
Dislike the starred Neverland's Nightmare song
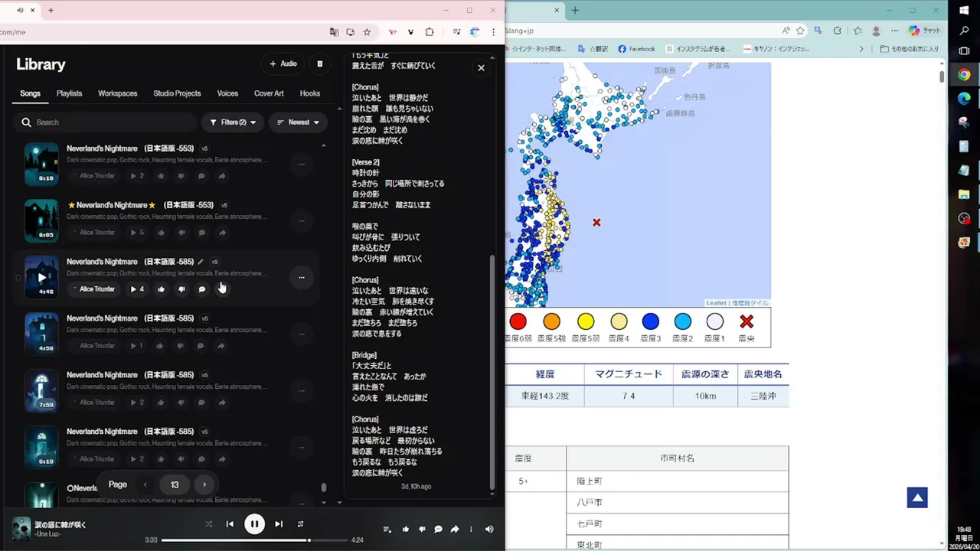pyautogui.click(x=181, y=233)
